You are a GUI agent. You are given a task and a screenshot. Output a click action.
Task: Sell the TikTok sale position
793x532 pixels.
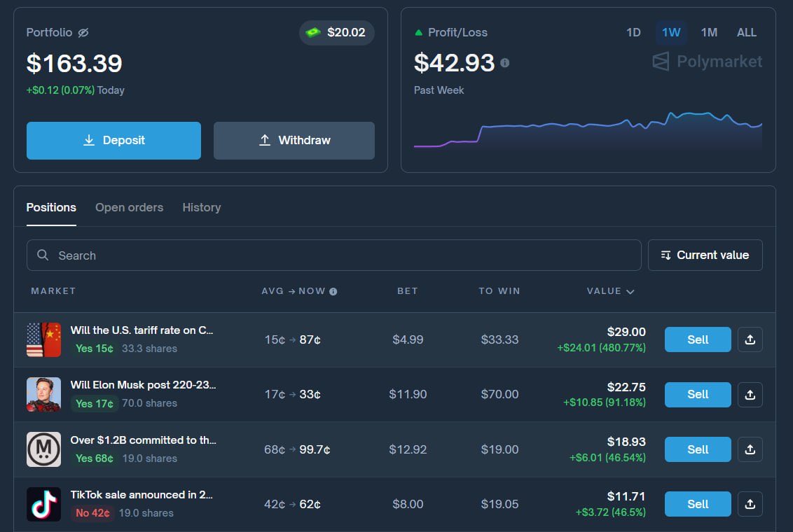[x=698, y=504]
